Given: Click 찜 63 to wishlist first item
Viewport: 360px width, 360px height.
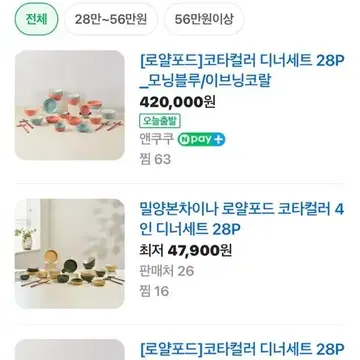Looking at the screenshot, I should (x=155, y=159).
